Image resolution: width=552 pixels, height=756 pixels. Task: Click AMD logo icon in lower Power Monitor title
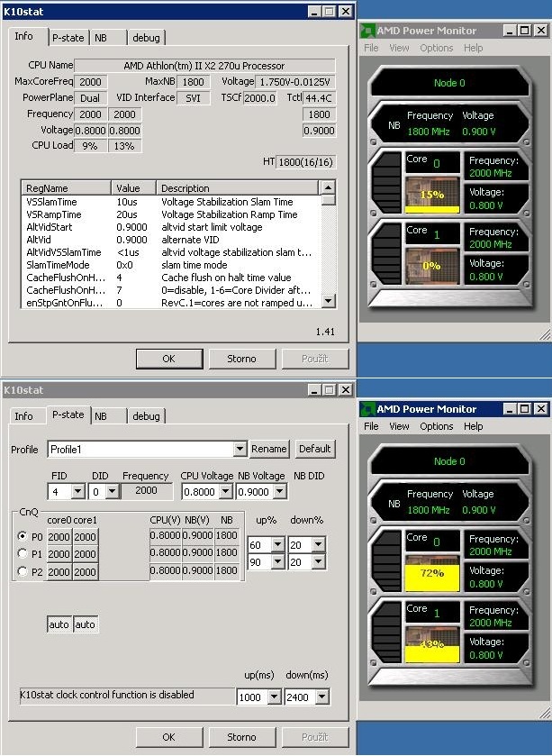[367, 409]
